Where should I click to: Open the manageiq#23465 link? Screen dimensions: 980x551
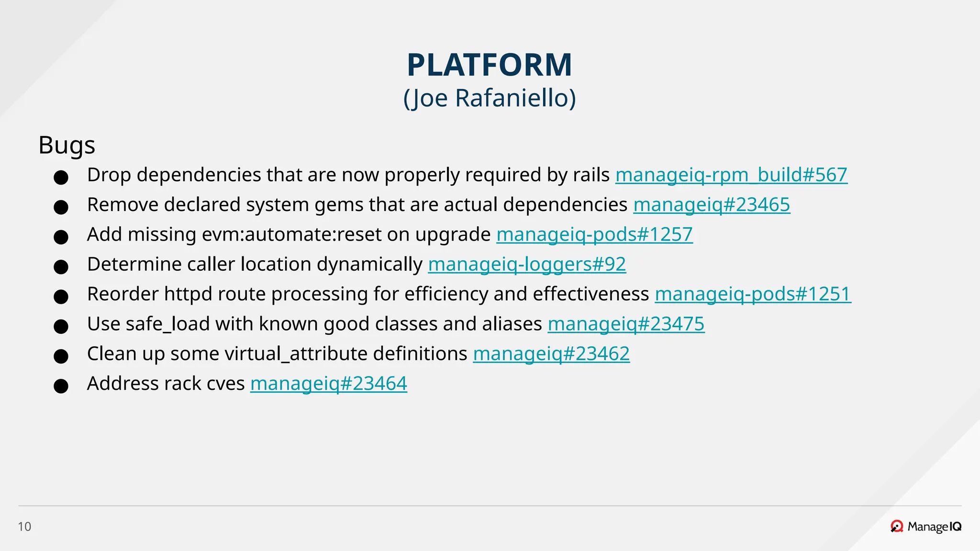(x=712, y=205)
